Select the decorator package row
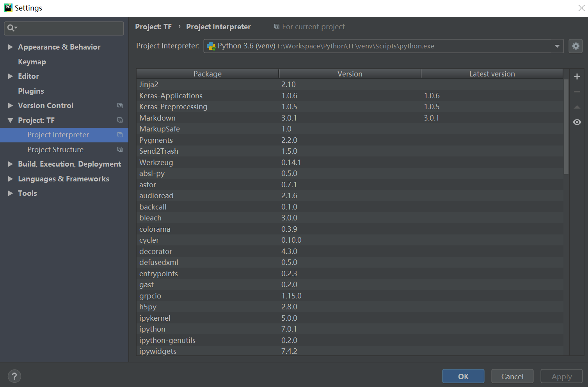The width and height of the screenshot is (588, 387). 350,251
